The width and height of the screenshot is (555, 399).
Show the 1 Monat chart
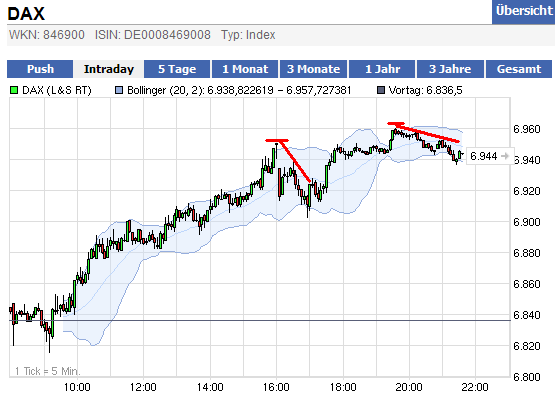click(x=245, y=69)
